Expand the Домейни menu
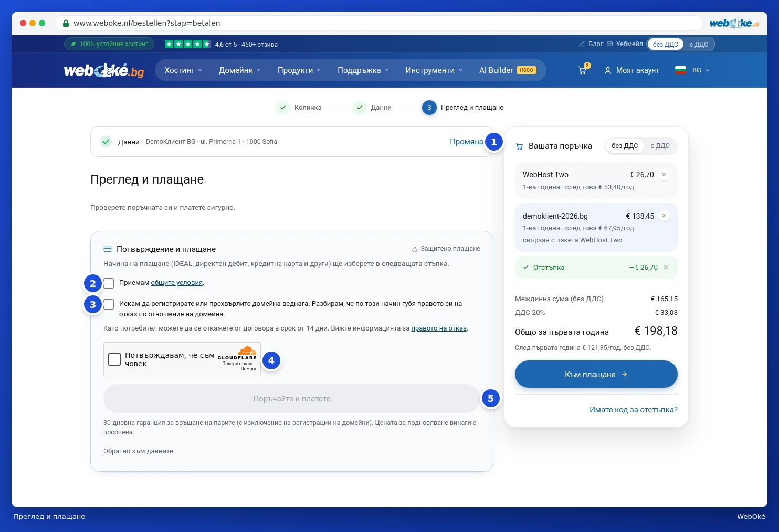 (x=240, y=70)
